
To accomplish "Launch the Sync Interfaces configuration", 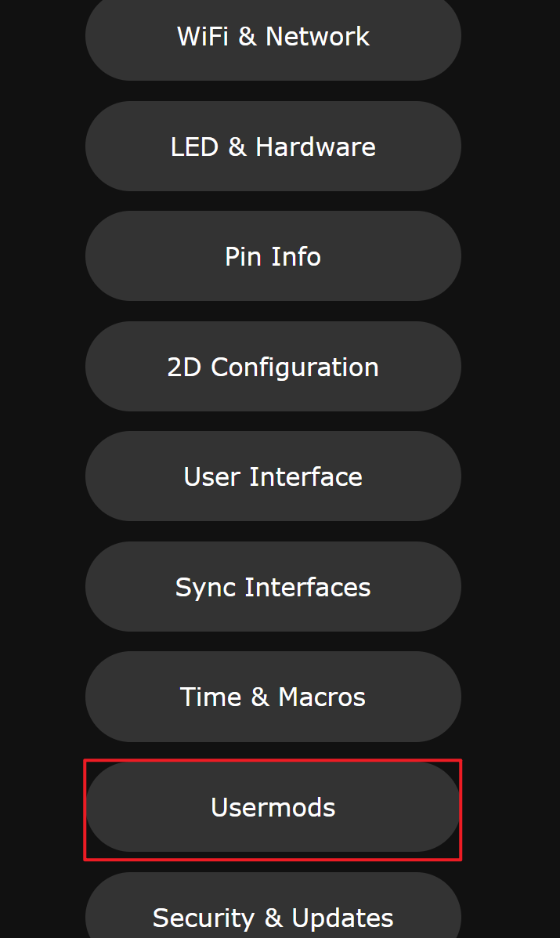I will (273, 587).
